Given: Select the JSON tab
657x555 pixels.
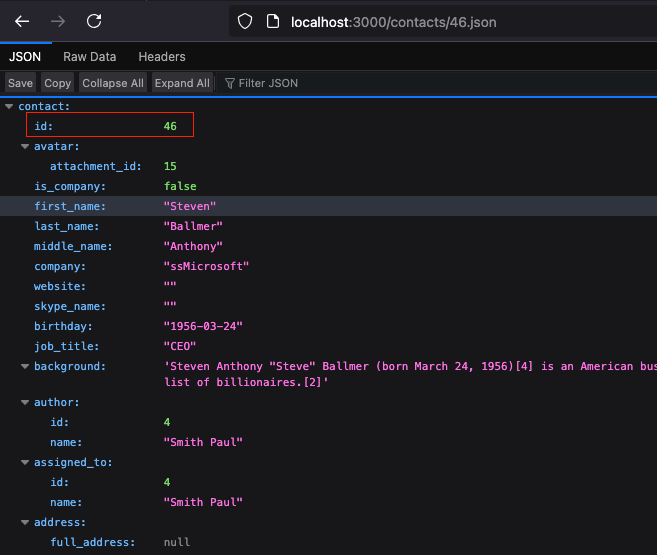Looking at the screenshot, I should (25, 57).
